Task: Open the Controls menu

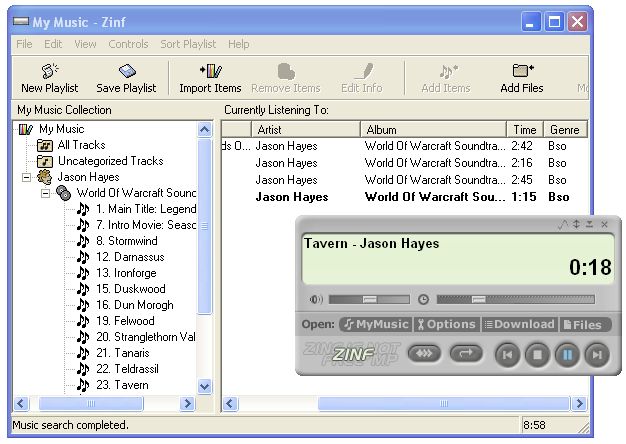Action: [x=129, y=44]
